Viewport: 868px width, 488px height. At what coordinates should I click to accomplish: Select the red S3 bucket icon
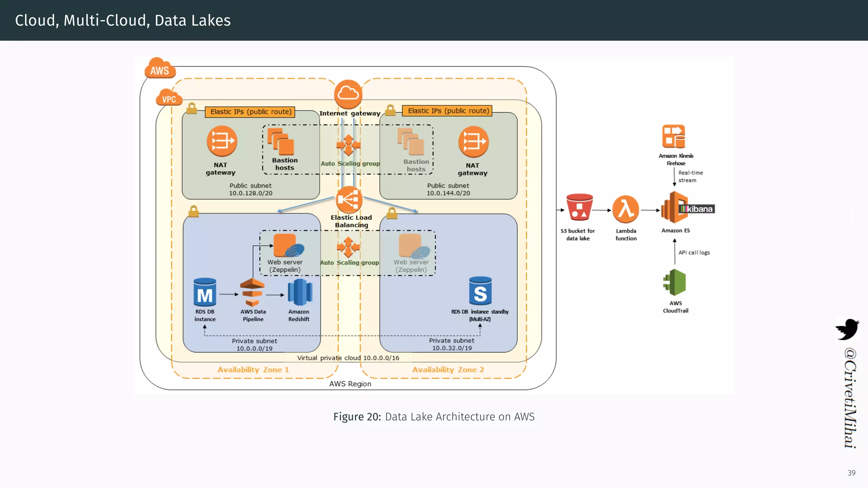[579, 208]
